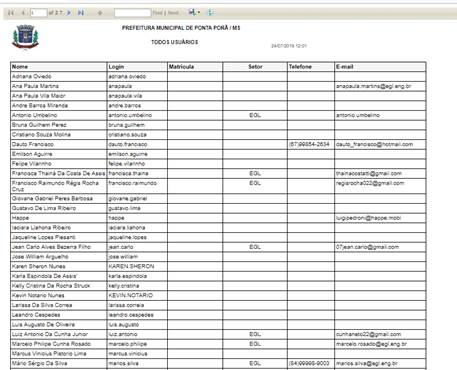Click the municipal coat of arms logo
The height and width of the screenshot is (370, 457).
[x=25, y=37]
